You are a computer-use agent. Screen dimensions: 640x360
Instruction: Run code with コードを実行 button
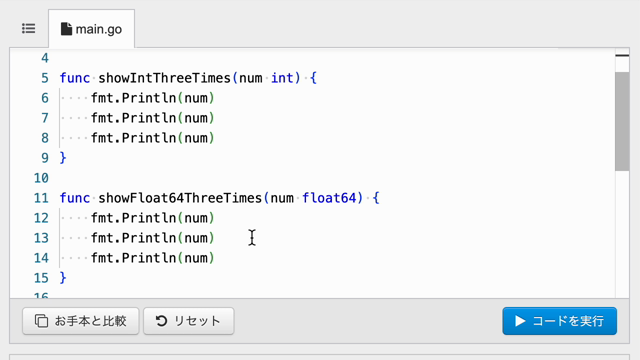[560, 321]
